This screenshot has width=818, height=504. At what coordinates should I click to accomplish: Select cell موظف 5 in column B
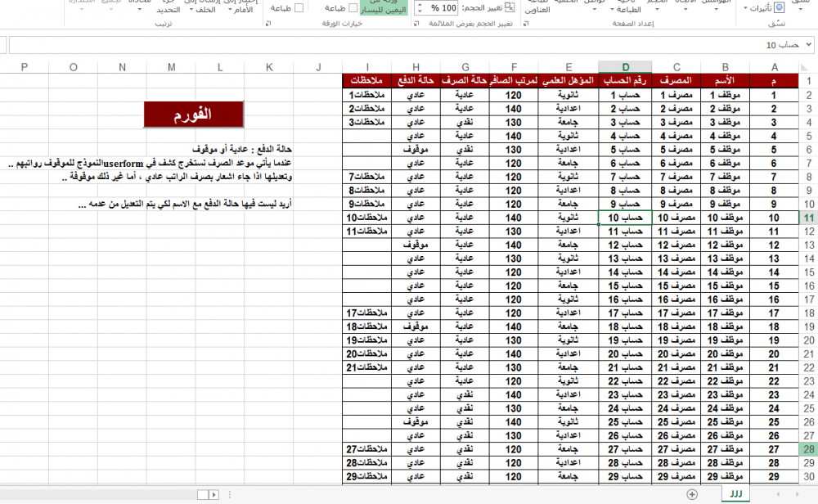coord(725,150)
